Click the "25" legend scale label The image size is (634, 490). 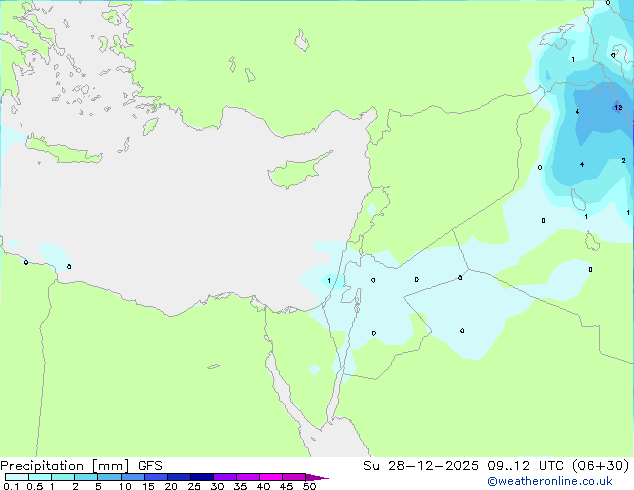coord(194,486)
